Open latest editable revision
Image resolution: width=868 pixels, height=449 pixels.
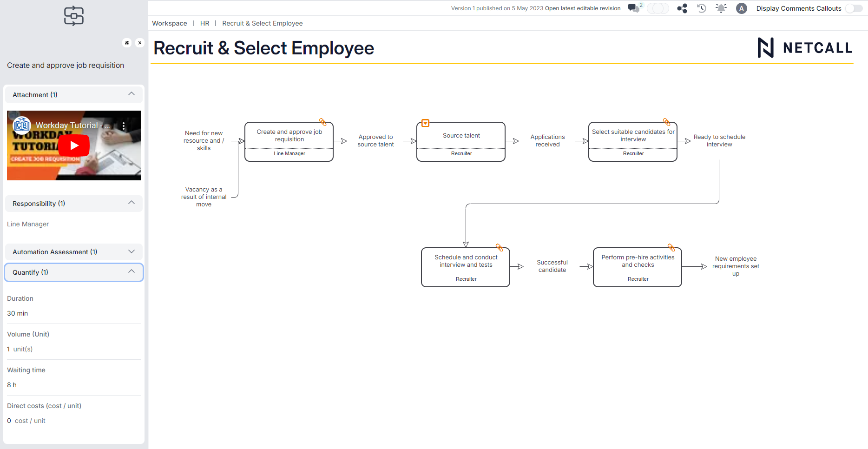(x=582, y=8)
